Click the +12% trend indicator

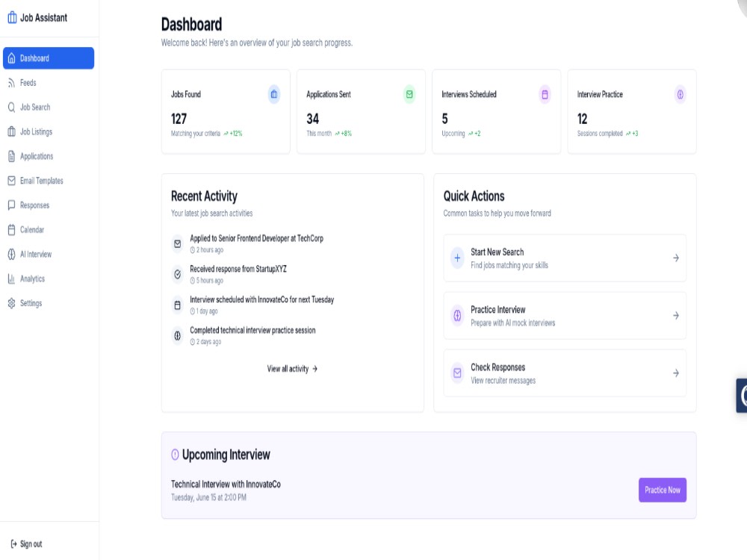coord(233,134)
